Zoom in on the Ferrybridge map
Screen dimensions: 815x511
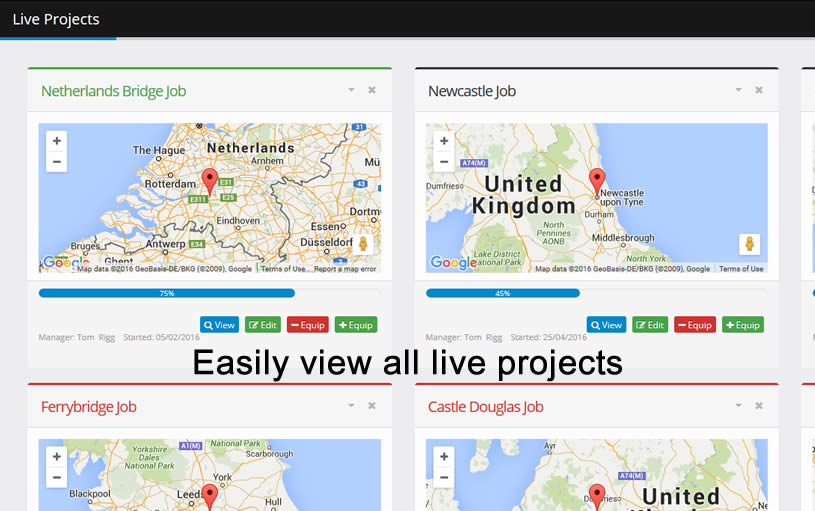coord(57,456)
